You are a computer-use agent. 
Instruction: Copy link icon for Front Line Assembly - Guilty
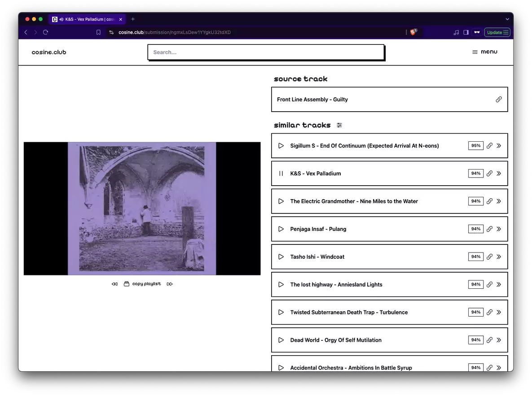point(498,100)
